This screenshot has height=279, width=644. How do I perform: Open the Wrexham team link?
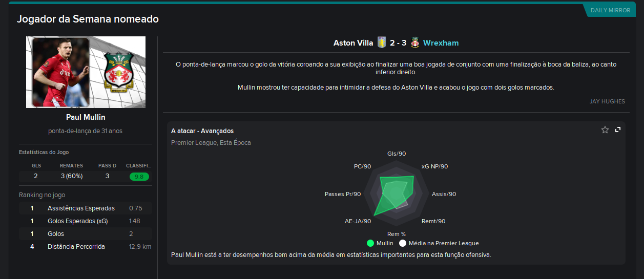(x=441, y=43)
